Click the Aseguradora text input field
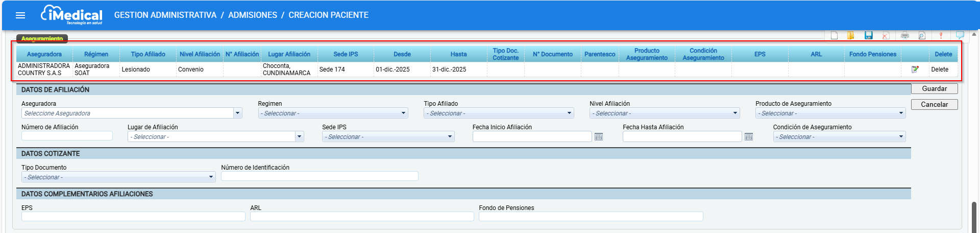 point(128,113)
